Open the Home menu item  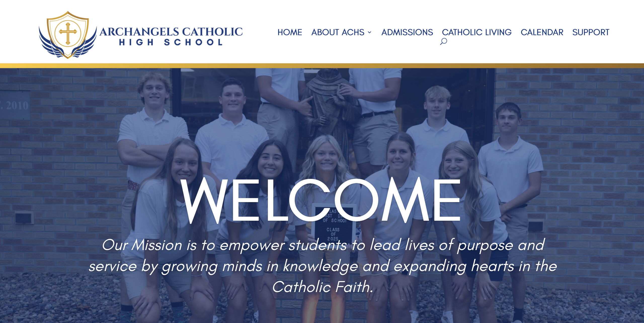point(290,32)
